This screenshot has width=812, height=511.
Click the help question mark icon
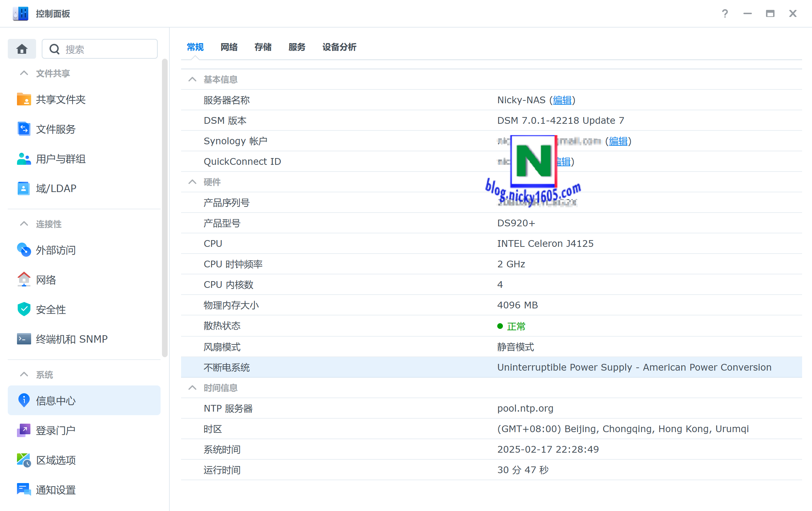pos(725,13)
